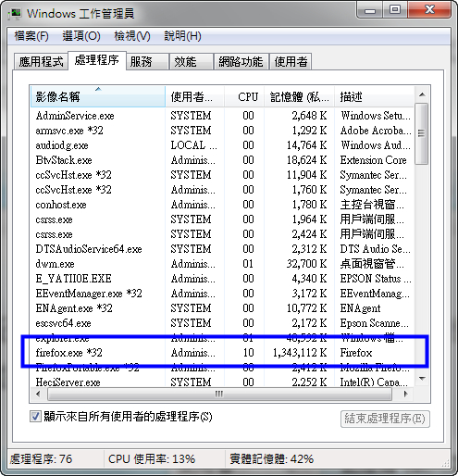Click the 處理程序: 76 status entry

41,459
